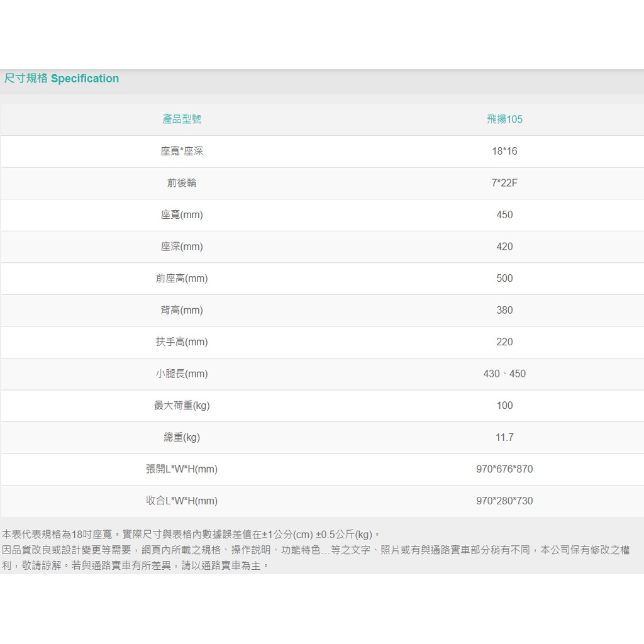Select the max load value 100

pyautogui.click(x=504, y=406)
